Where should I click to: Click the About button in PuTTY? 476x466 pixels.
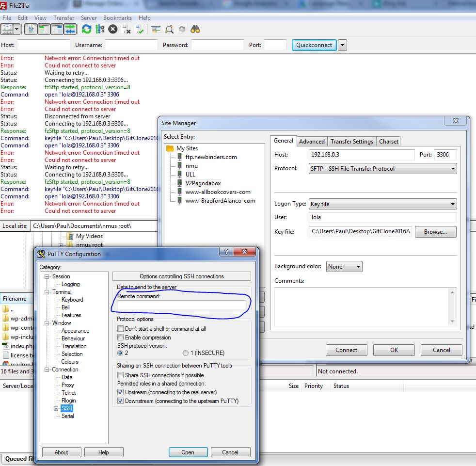(x=62, y=452)
